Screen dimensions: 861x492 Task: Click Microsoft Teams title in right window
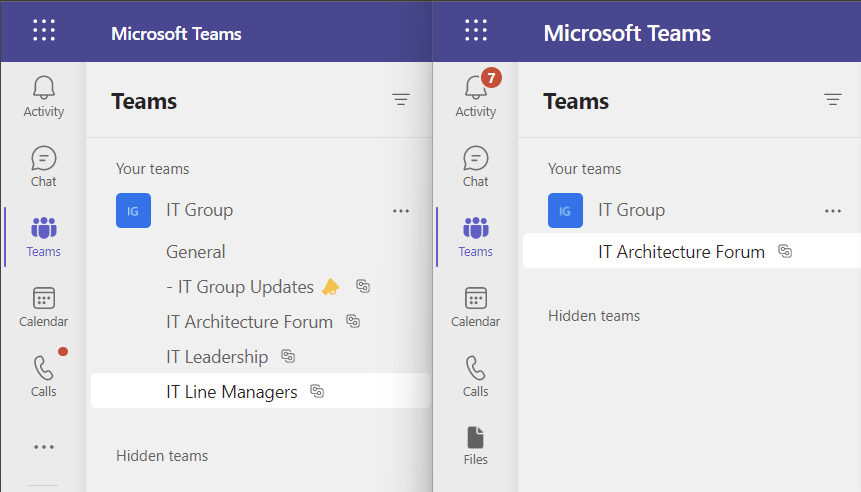point(627,33)
